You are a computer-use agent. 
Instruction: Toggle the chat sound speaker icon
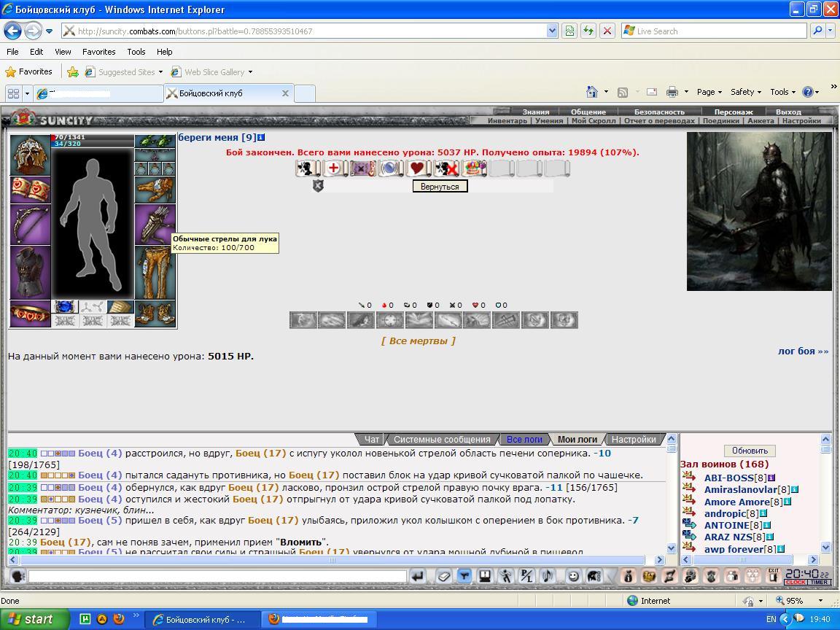tap(547, 577)
